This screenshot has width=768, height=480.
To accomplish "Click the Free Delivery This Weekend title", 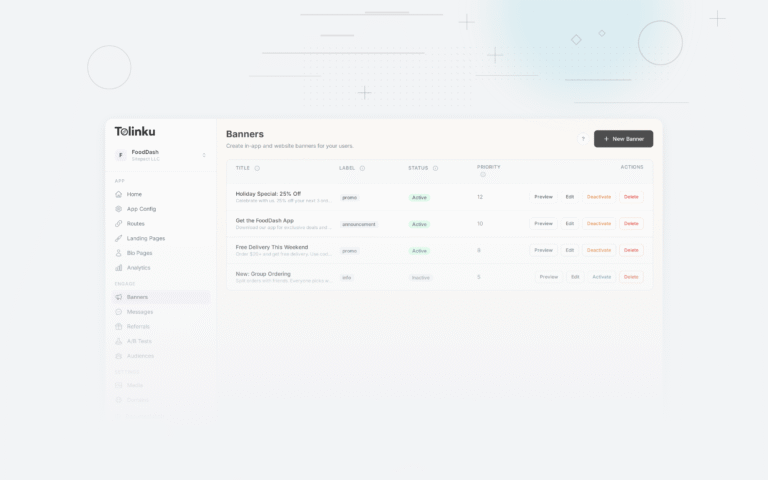I will 272,247.
